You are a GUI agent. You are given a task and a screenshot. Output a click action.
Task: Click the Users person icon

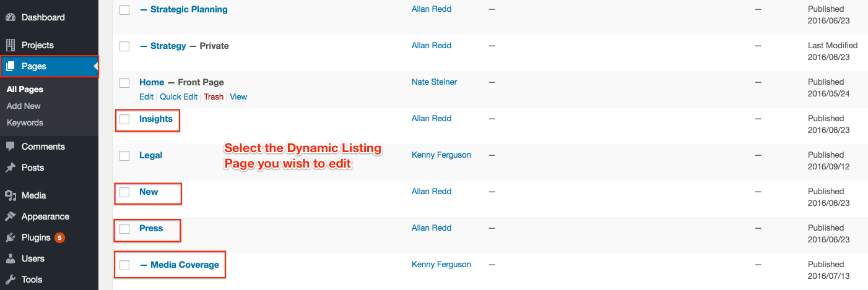click(11, 258)
